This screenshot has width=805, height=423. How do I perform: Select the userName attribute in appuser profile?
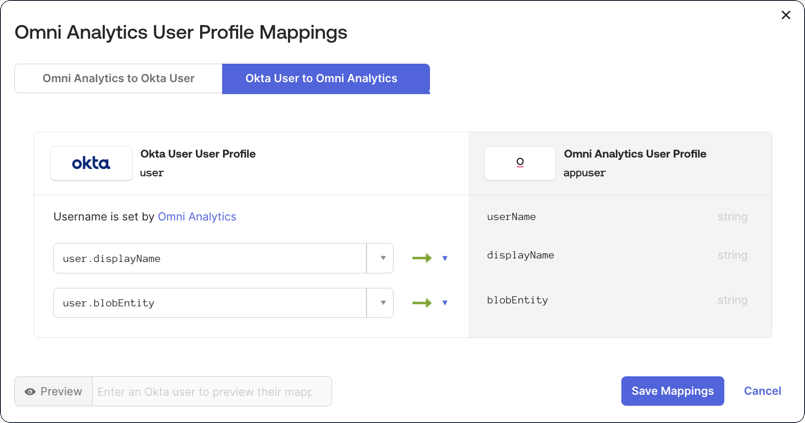click(x=511, y=217)
